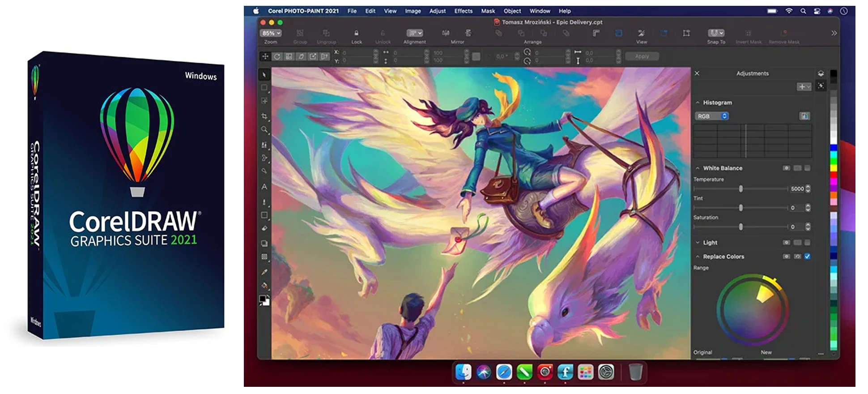Viewport: 868px width, 394px height.
Task: Activate Position mode in property bar
Action: point(265,56)
